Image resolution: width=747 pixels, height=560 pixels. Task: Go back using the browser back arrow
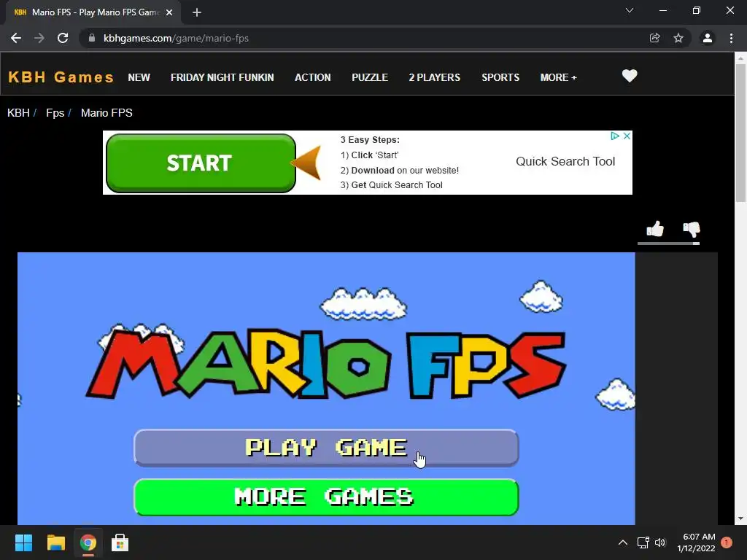click(16, 38)
